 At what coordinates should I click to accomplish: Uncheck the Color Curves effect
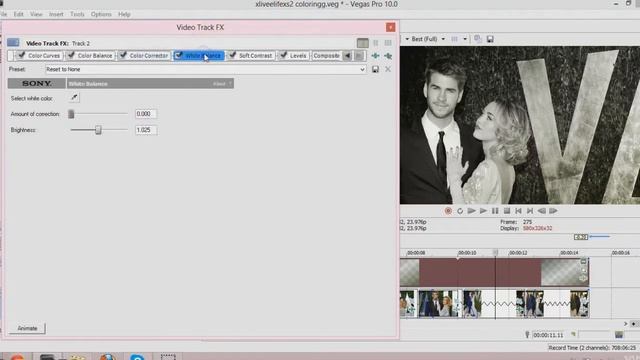click(x=22, y=55)
